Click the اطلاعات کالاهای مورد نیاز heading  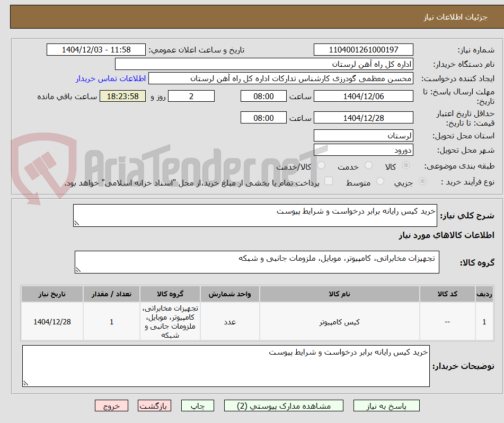click(446, 235)
